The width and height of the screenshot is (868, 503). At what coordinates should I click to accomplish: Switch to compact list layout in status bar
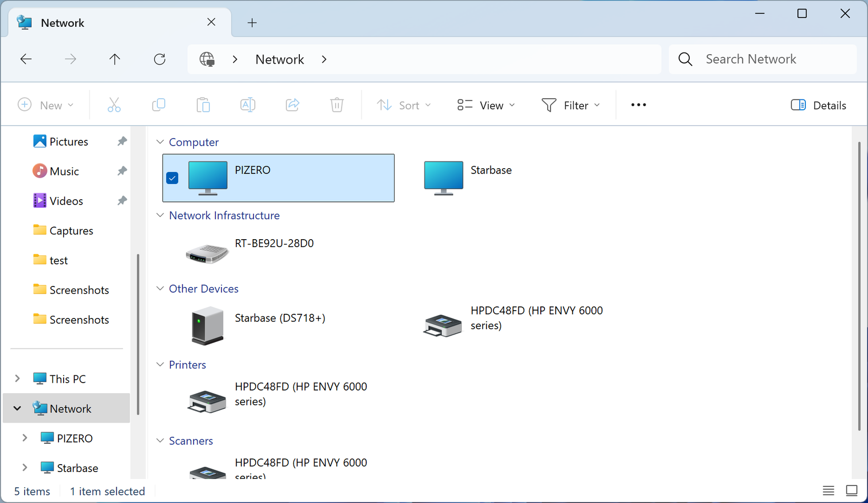coord(828,490)
